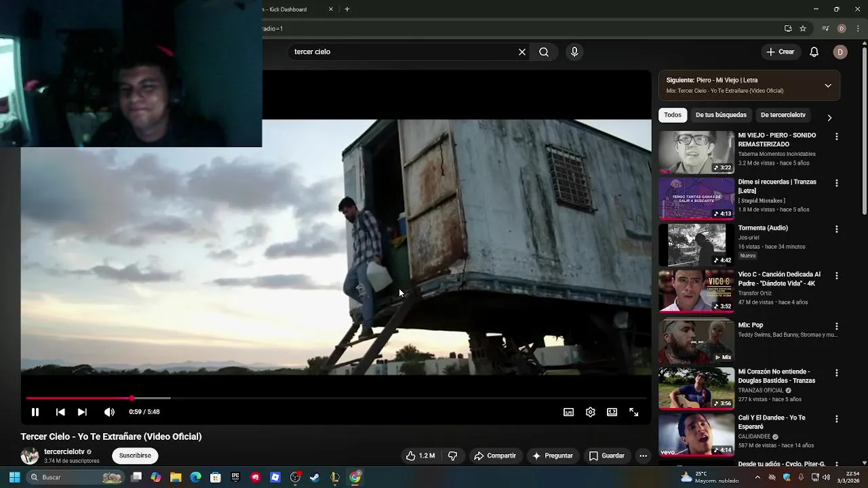Viewport: 868px width, 488px height.
Task: Click the search magnifier button
Action: [x=544, y=52]
